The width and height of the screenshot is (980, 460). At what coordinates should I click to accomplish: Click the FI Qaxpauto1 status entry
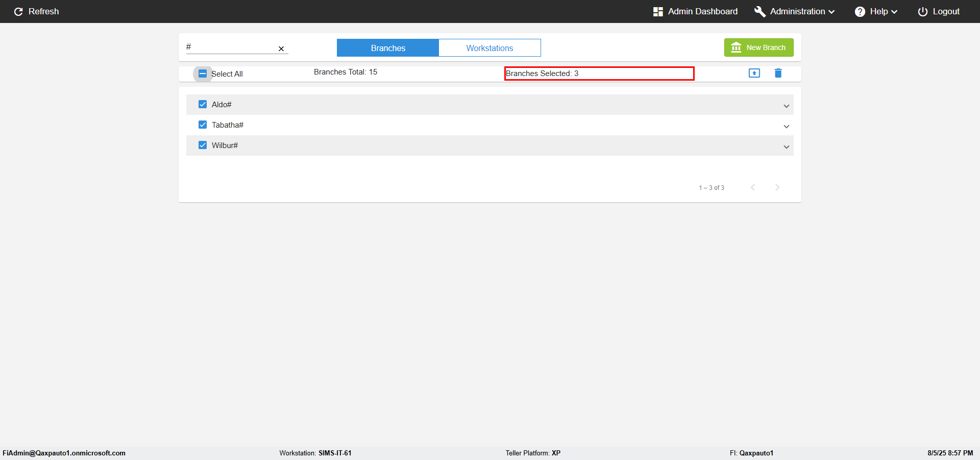pos(751,453)
